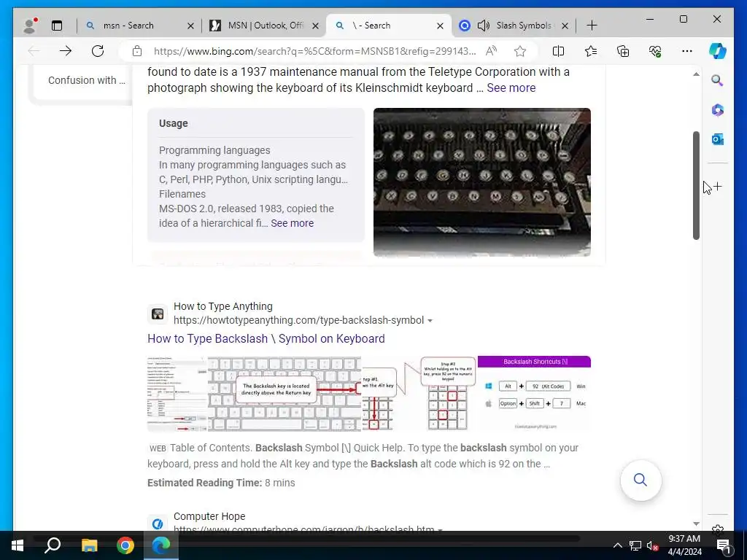747x560 pixels.
Task: Add this page to favorites star
Action: 519,51
